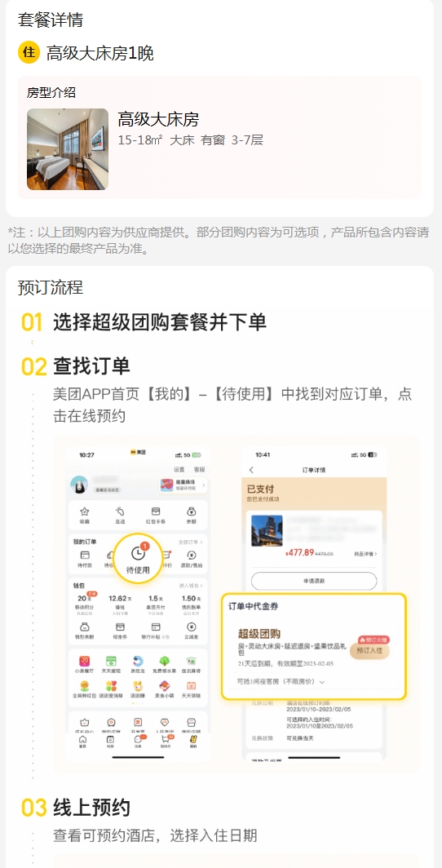
Task: Open the 红包卡券 icon
Action: pos(156,512)
